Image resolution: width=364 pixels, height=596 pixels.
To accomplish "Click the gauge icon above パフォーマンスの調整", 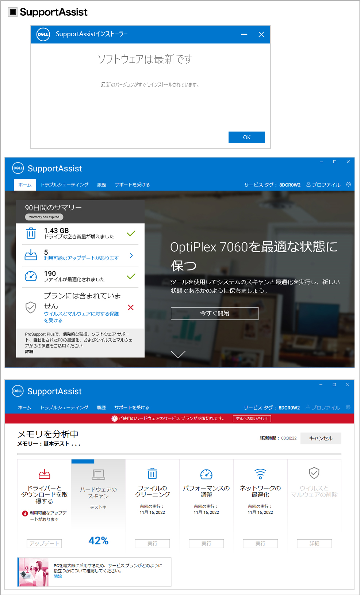I will [206, 474].
